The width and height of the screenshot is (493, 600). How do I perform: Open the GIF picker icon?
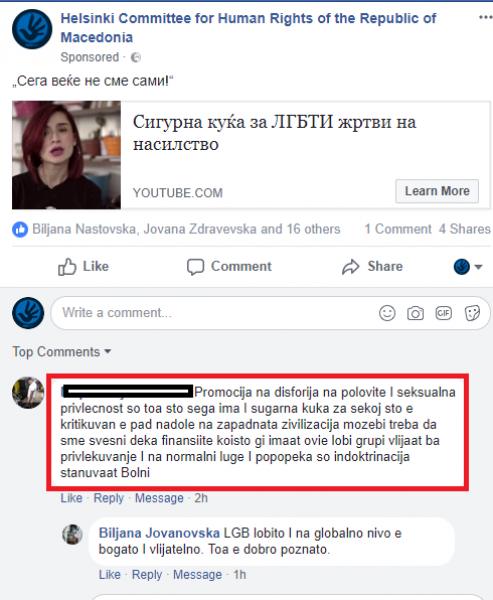[444, 313]
